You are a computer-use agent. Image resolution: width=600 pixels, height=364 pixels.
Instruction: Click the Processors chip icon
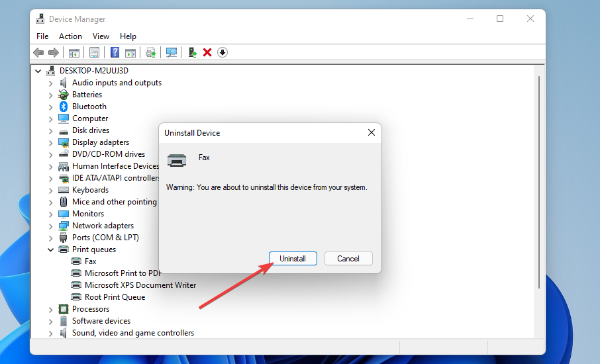pos(64,309)
